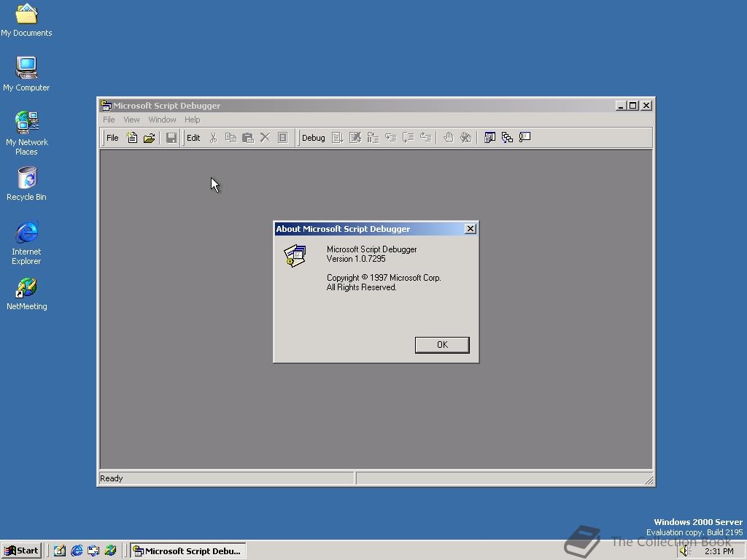Launch Internet Explorer from quick launch
The width and height of the screenshot is (747, 560).
76,551
